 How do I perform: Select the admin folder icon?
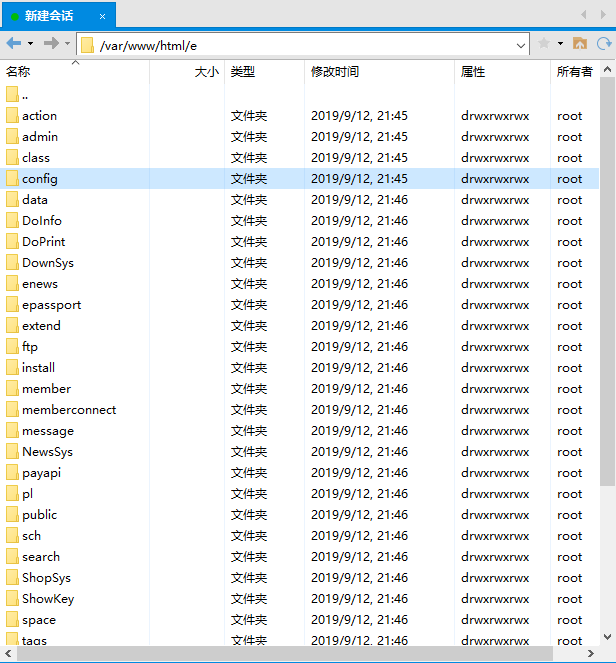coord(12,137)
